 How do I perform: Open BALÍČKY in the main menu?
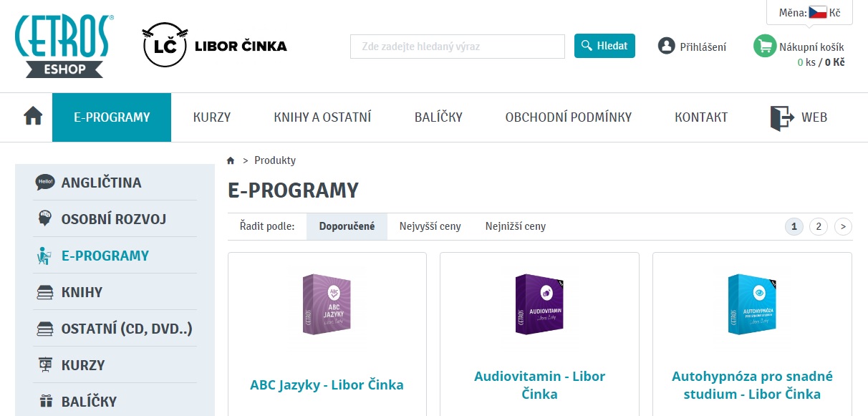point(438,117)
